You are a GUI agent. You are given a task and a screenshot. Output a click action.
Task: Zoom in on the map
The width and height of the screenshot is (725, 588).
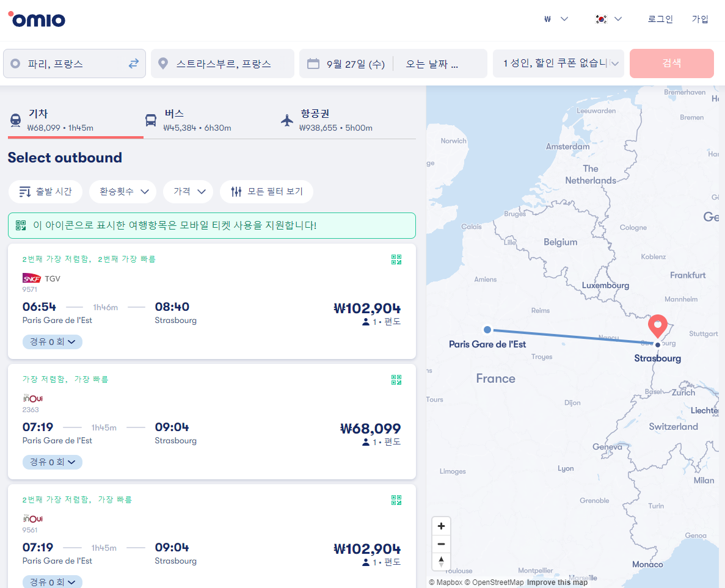pyautogui.click(x=441, y=526)
